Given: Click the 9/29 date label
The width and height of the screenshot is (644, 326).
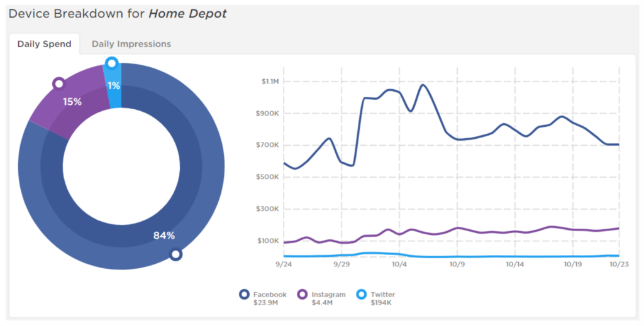Looking at the screenshot, I should tap(341, 264).
